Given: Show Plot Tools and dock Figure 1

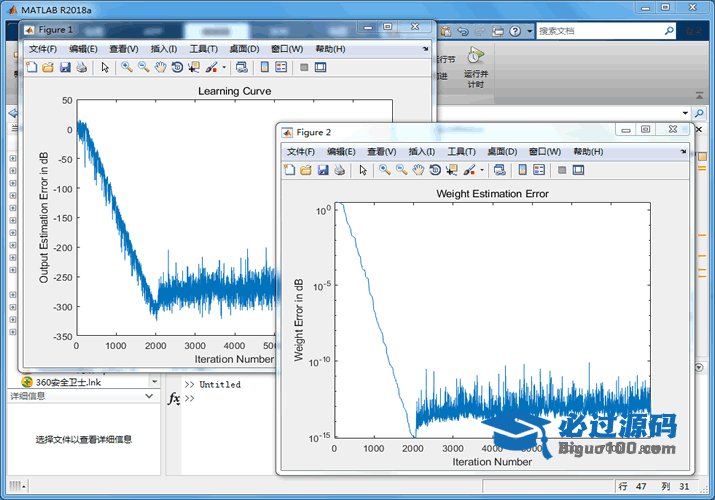Looking at the screenshot, I should (x=321, y=67).
